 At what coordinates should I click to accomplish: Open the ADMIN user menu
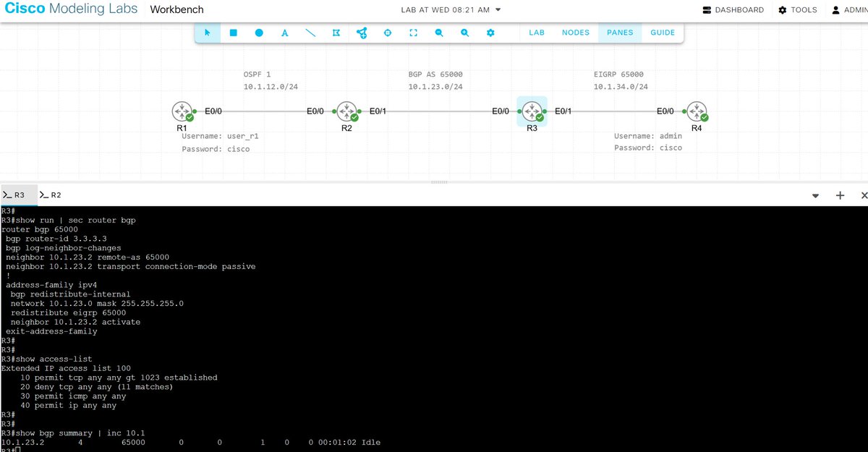click(x=849, y=10)
